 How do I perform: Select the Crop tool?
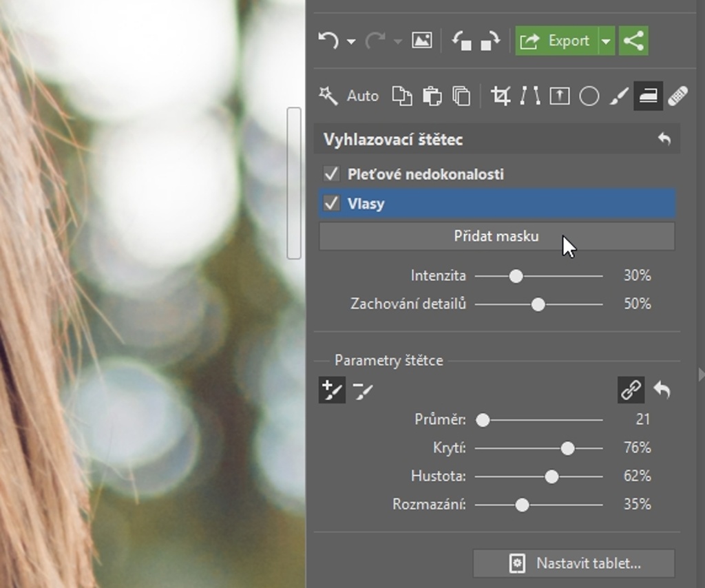click(x=501, y=96)
